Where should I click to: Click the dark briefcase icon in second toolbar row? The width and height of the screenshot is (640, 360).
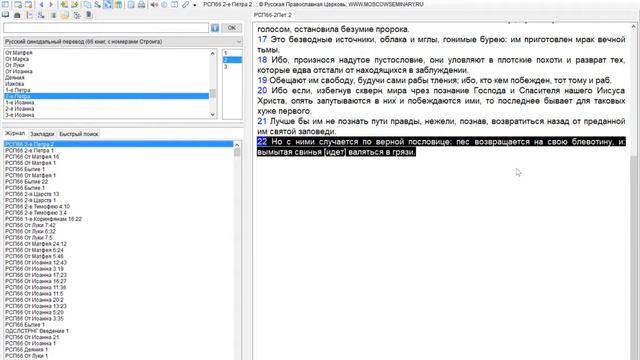(17, 15)
